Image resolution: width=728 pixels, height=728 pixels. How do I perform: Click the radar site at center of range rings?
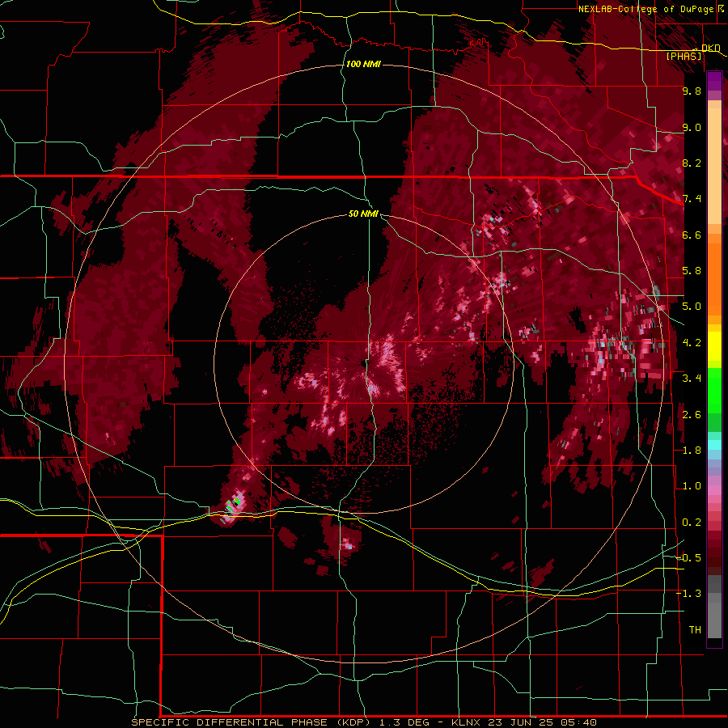363,364
